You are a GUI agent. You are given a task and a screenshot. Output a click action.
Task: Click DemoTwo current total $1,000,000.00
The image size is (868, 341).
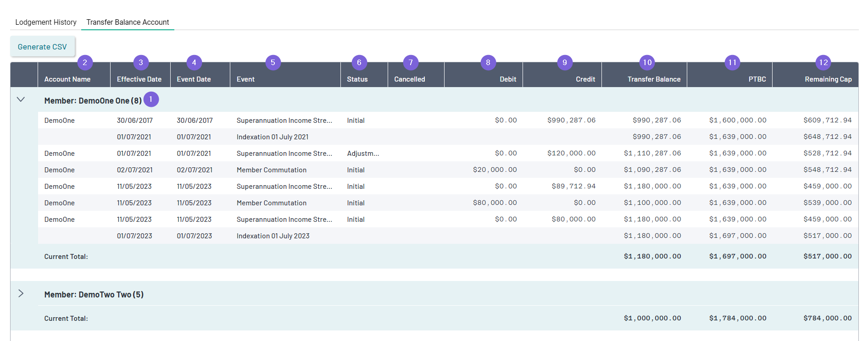652,318
